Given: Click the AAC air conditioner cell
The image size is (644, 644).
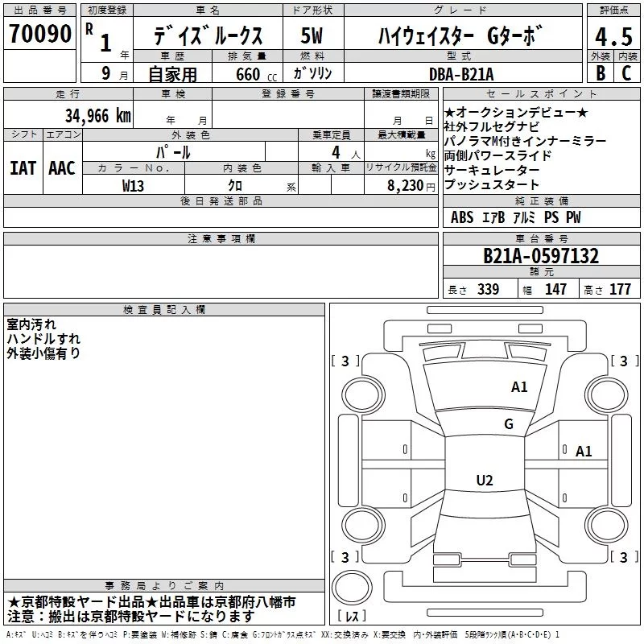Looking at the screenshot, I should pyautogui.click(x=63, y=168).
